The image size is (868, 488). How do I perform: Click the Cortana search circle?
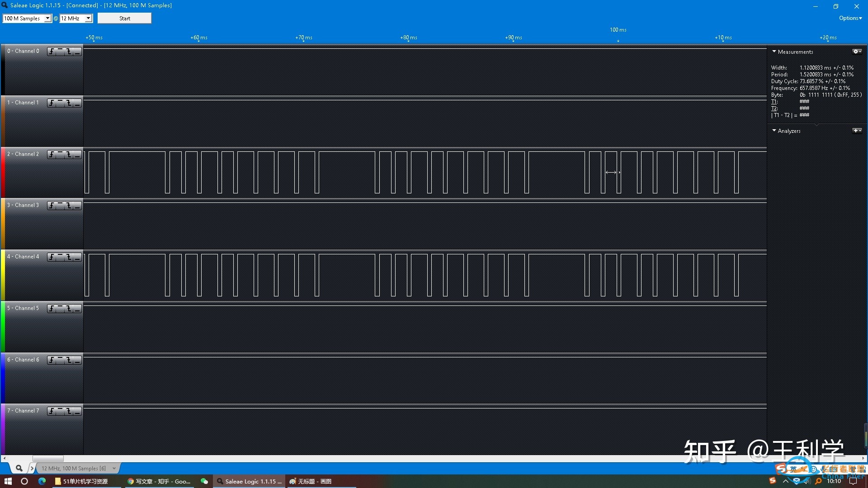pos(24,481)
